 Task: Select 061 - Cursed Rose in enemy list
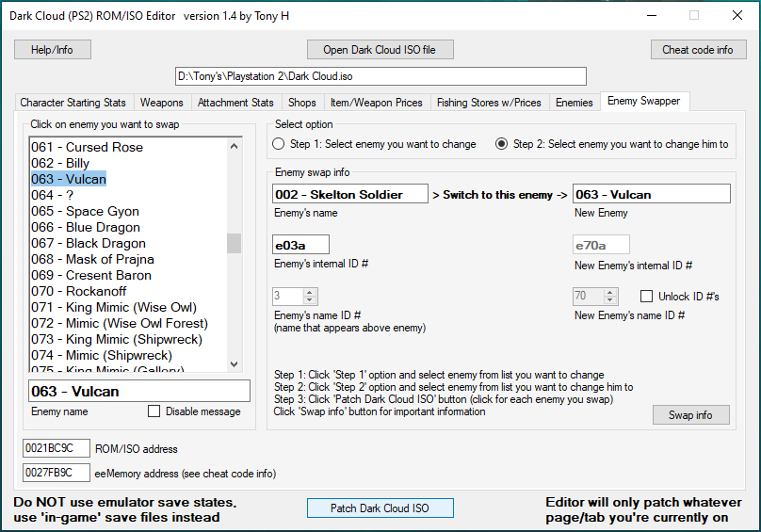(x=128, y=147)
